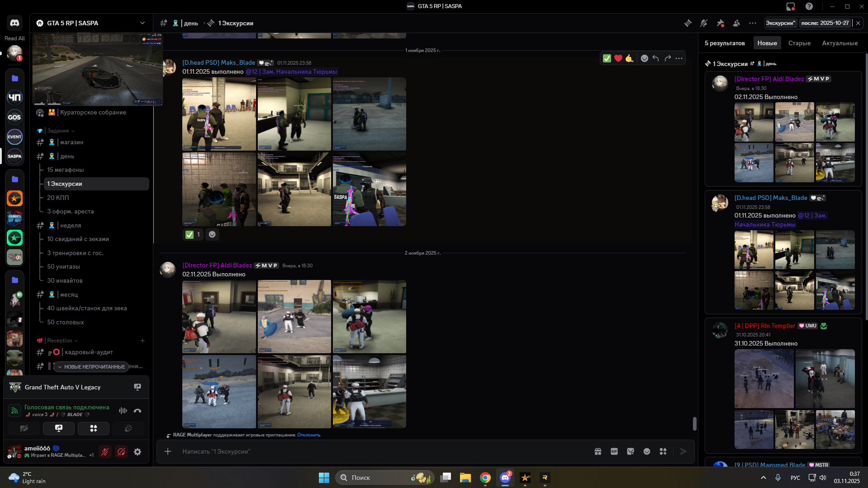This screenshot has height=488, width=868.
Task: Open user settings gear icon
Action: point(138,452)
